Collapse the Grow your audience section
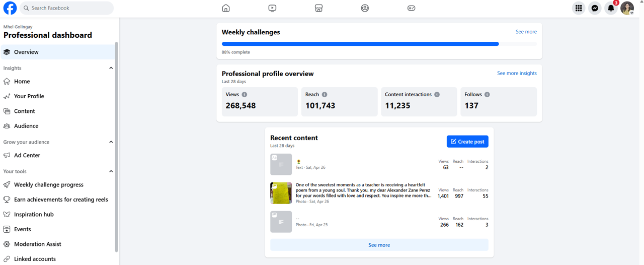 [111, 142]
